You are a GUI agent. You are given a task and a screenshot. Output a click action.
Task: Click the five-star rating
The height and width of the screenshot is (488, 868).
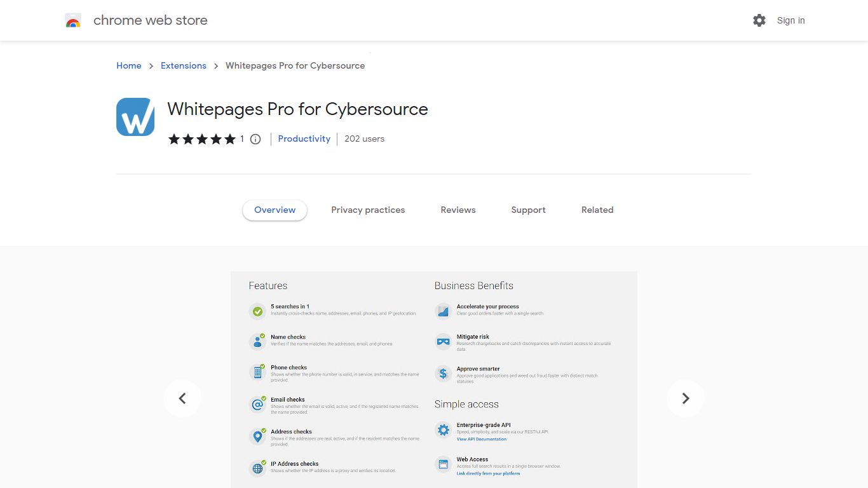coord(202,139)
